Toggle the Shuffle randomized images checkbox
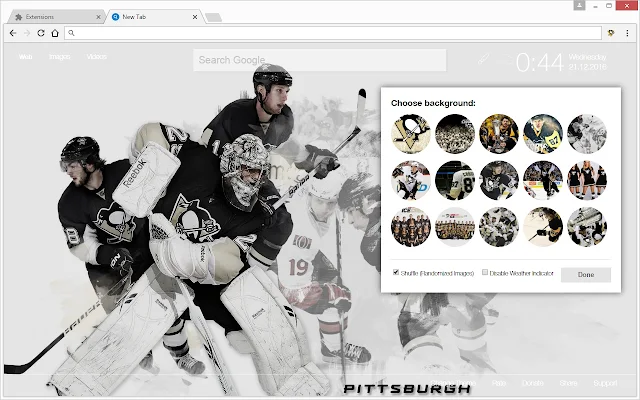Screen dimensions: 640x400 (396, 272)
